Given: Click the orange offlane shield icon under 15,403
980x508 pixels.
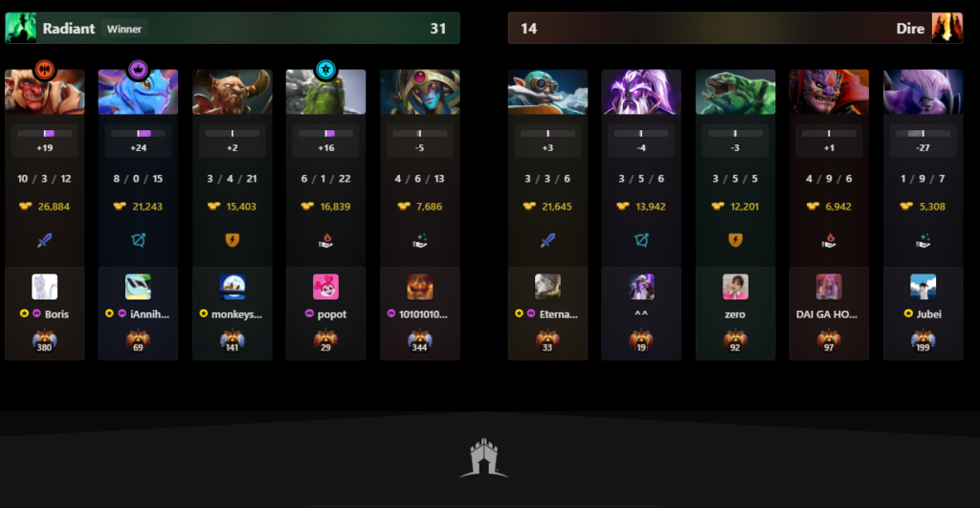Looking at the screenshot, I should [232, 240].
